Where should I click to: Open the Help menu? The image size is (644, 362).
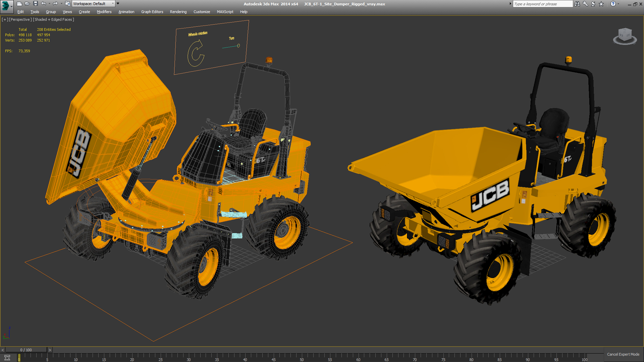click(244, 12)
